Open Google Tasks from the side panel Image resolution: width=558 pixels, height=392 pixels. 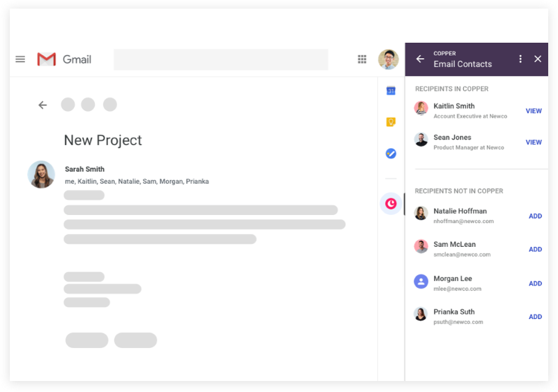(x=391, y=154)
